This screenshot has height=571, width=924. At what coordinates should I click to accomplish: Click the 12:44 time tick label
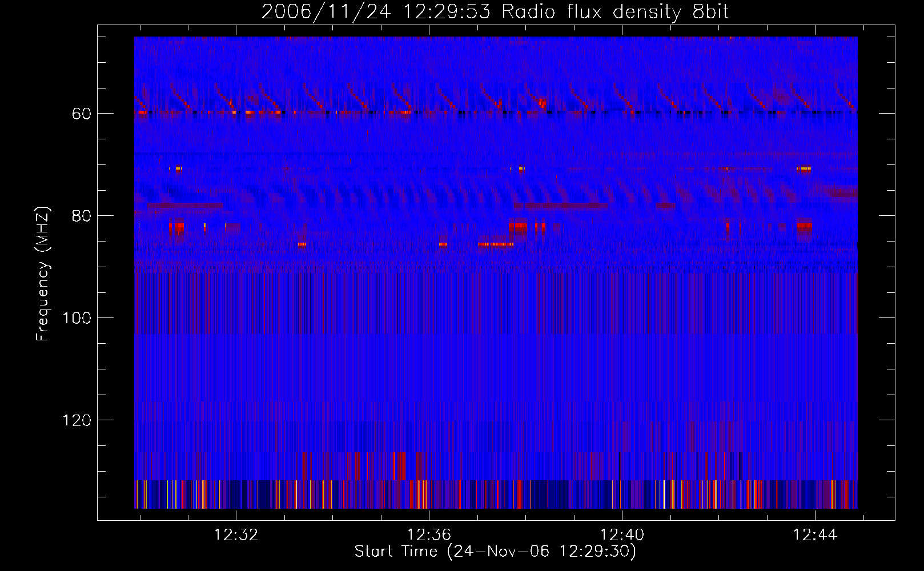815,534
